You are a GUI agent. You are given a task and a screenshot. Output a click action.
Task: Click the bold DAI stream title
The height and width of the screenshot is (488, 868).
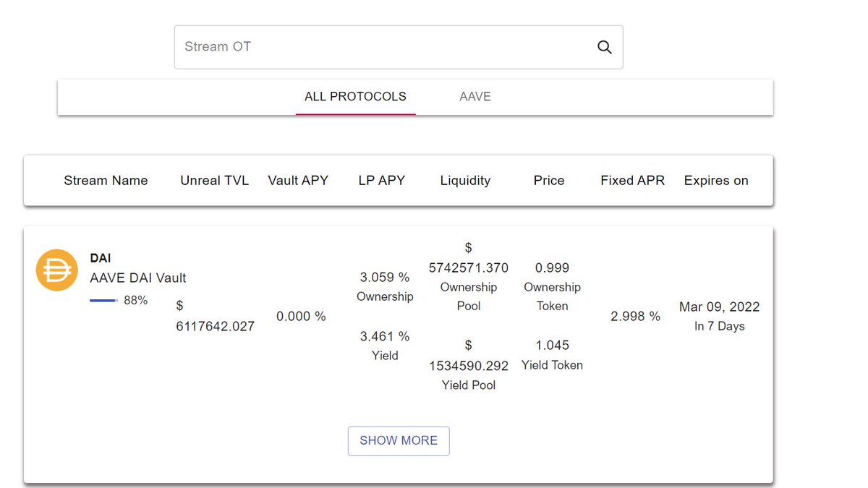click(101, 258)
